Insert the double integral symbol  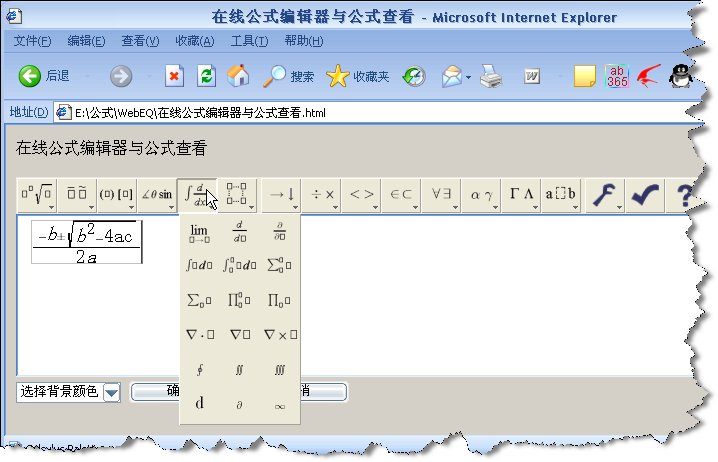239,370
